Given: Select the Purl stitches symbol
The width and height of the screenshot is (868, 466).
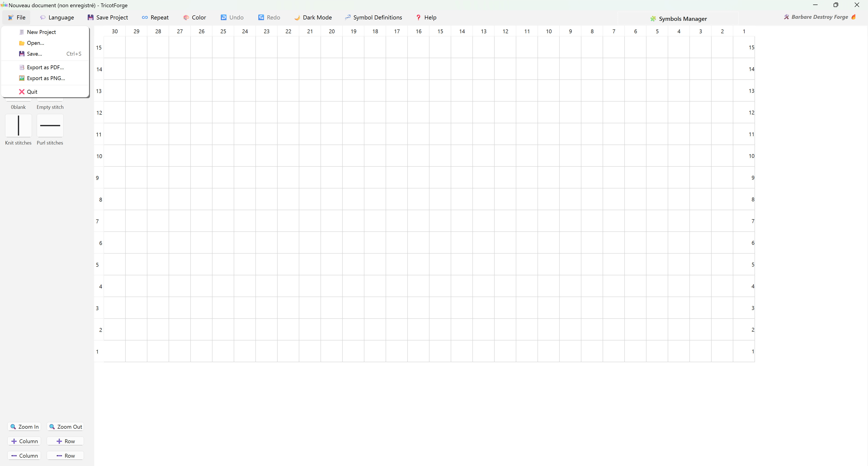Looking at the screenshot, I should coord(50,126).
